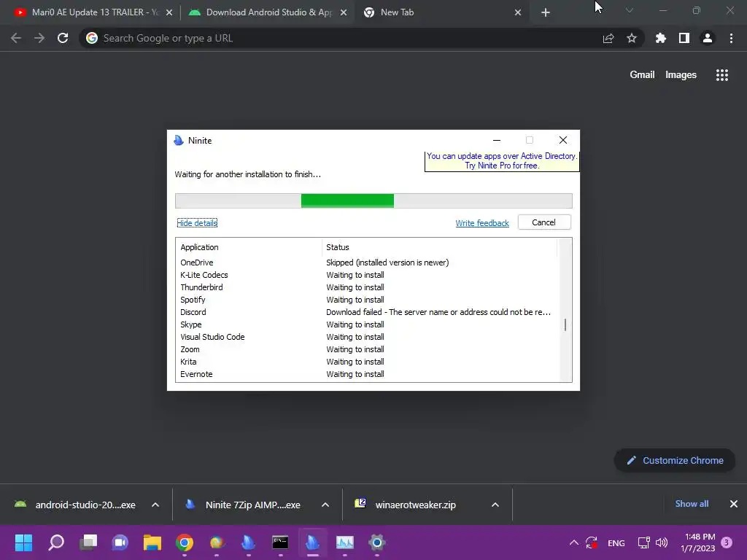The height and width of the screenshot is (560, 747).
Task: Toggle the Chrome side panel
Action: coord(684,38)
